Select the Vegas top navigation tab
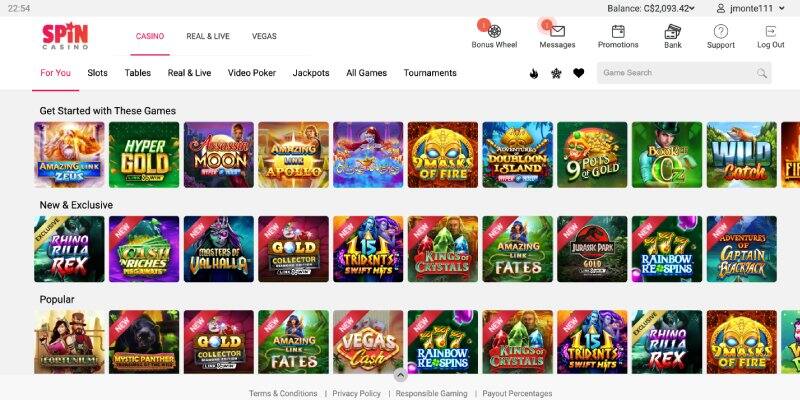 (x=264, y=36)
